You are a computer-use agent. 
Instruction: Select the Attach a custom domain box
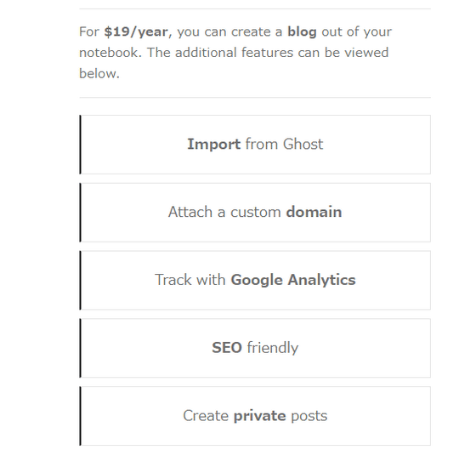coord(255,213)
